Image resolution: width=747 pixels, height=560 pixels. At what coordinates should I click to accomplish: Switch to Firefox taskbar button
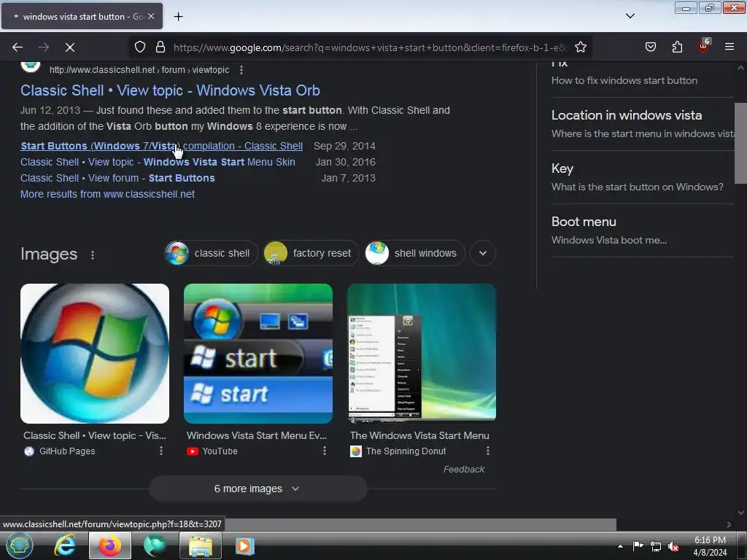pos(110,545)
